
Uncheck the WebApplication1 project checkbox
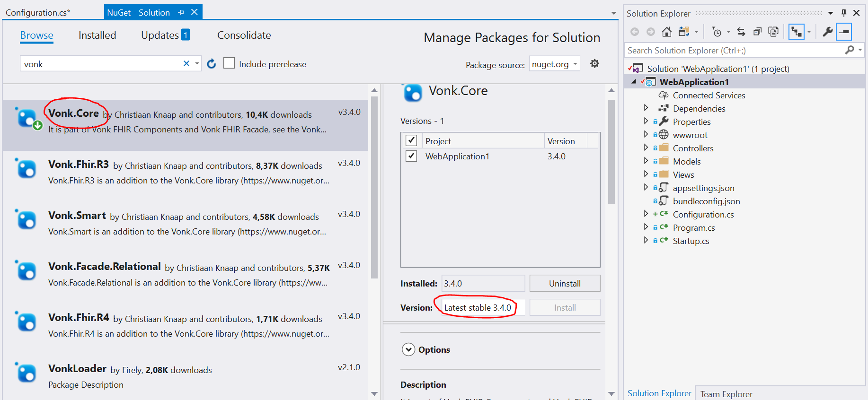[411, 156]
